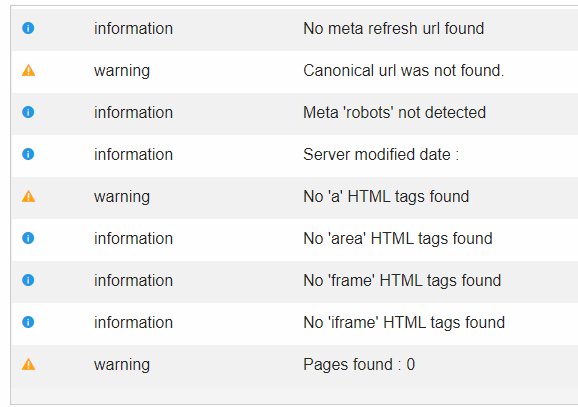Select the 'Canonical url was not found.' message

404,70
